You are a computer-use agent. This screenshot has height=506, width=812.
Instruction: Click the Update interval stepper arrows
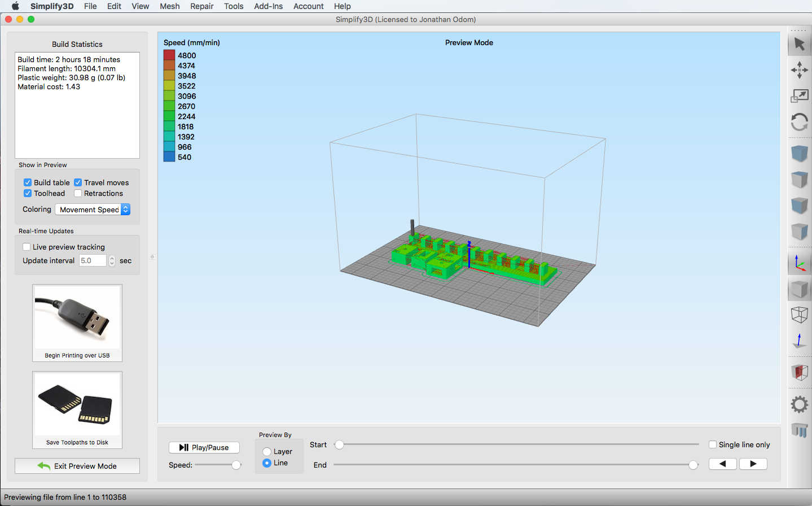(x=112, y=260)
